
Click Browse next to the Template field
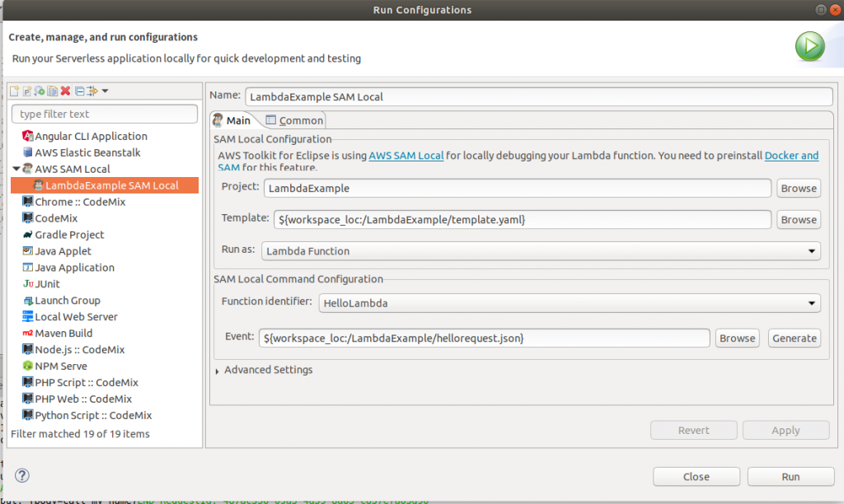(x=798, y=219)
